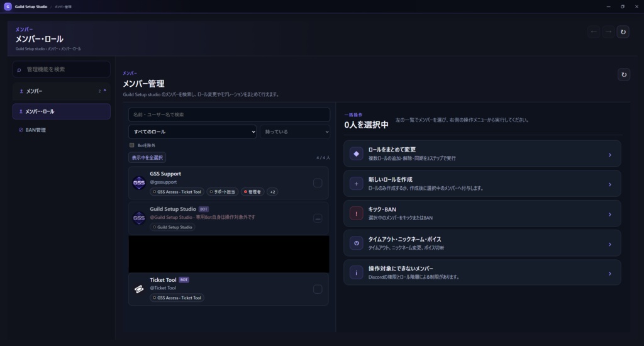Open the 持っている condition dropdown
Screen dimensions: 644x346
click(x=295, y=132)
